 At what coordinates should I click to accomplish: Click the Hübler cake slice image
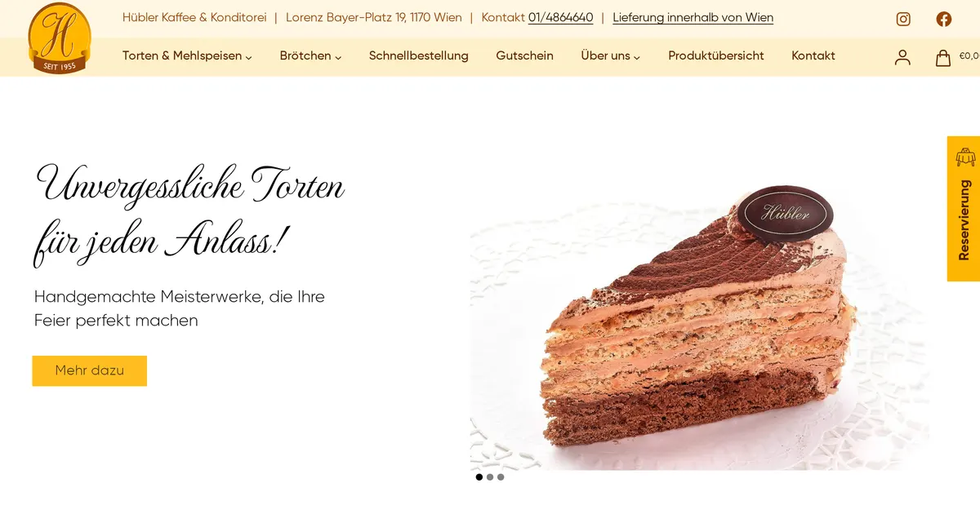700,326
